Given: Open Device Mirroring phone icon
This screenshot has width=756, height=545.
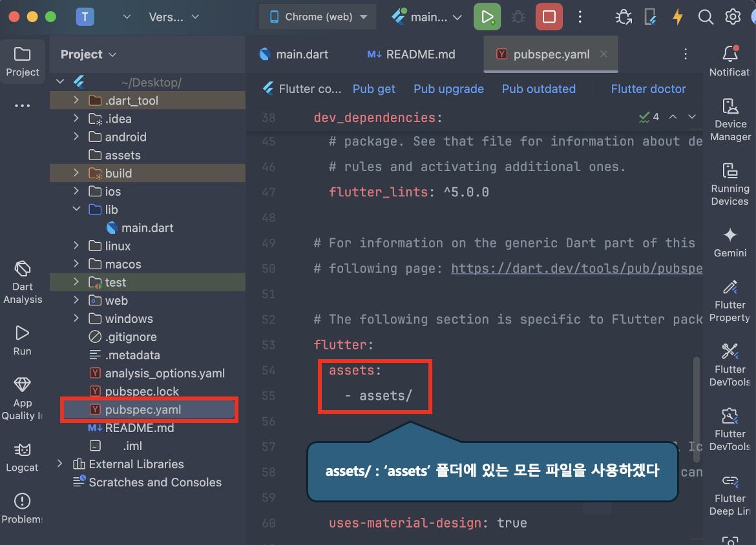Looking at the screenshot, I should (x=651, y=17).
